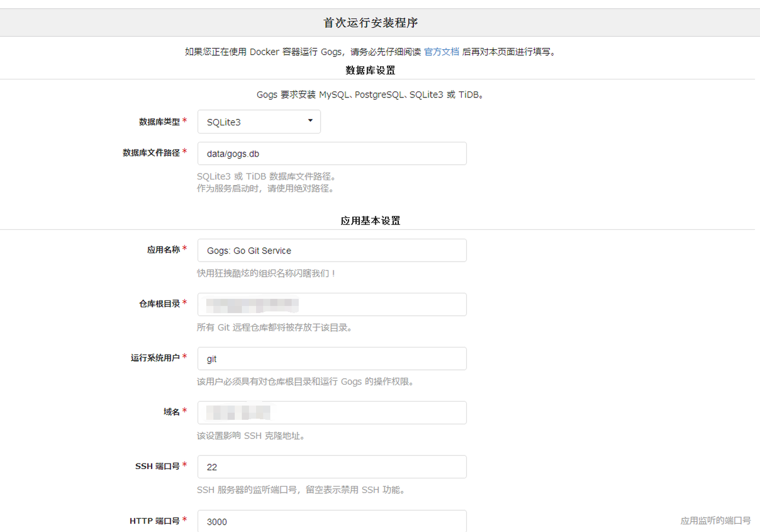This screenshot has width=760, height=532.
Task: Click the HTTP 端口号 field with 3000
Action: 332,521
